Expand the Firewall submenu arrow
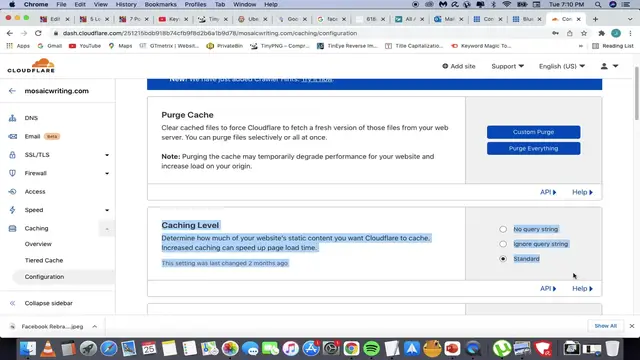This screenshot has height=360, width=640. [x=107, y=173]
